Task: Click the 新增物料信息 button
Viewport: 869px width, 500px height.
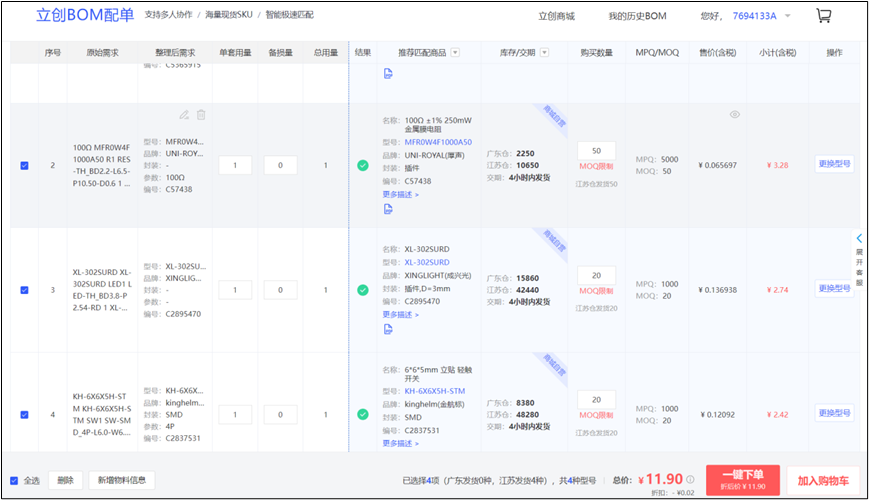Action: pyautogui.click(x=122, y=480)
